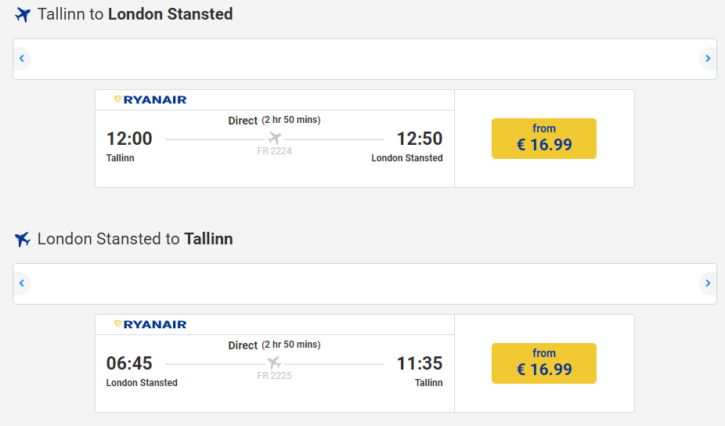Click the plane icon above FR 2224
The image size is (725, 426).
click(275, 137)
